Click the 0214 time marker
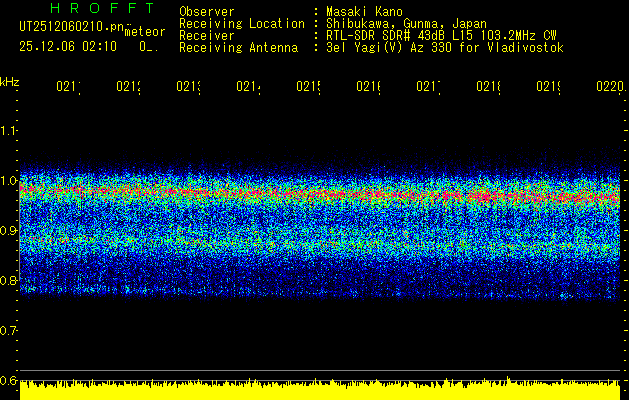 (x=248, y=86)
